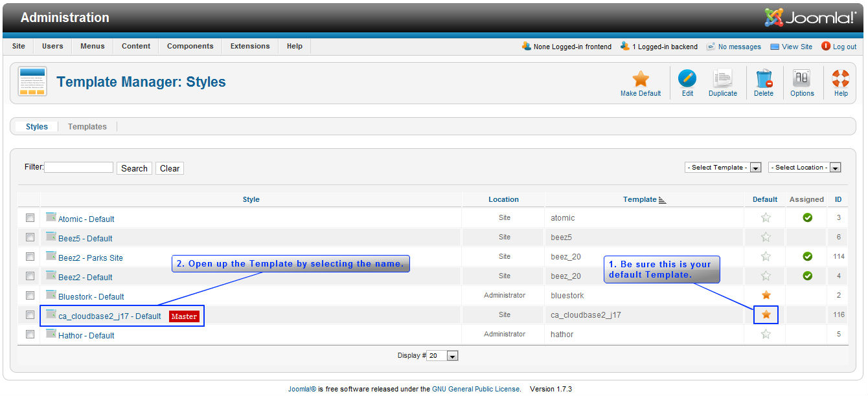Open the Help menu in the menu bar
Viewport: 868px width, 396px height.
click(x=295, y=46)
